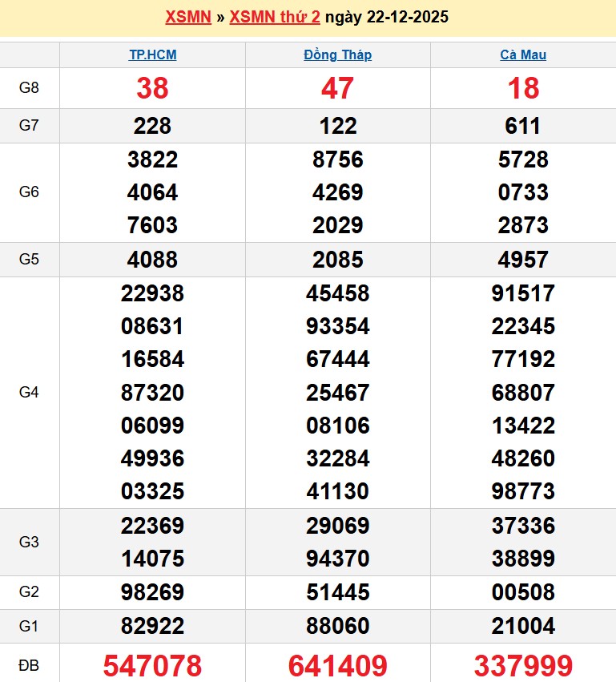Select the G5 result 2085

[x=337, y=260]
